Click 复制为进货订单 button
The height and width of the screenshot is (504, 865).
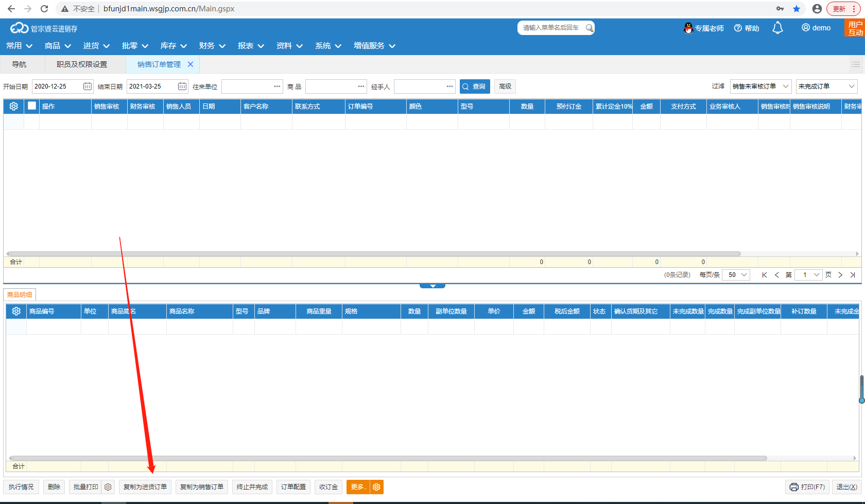[145, 487]
